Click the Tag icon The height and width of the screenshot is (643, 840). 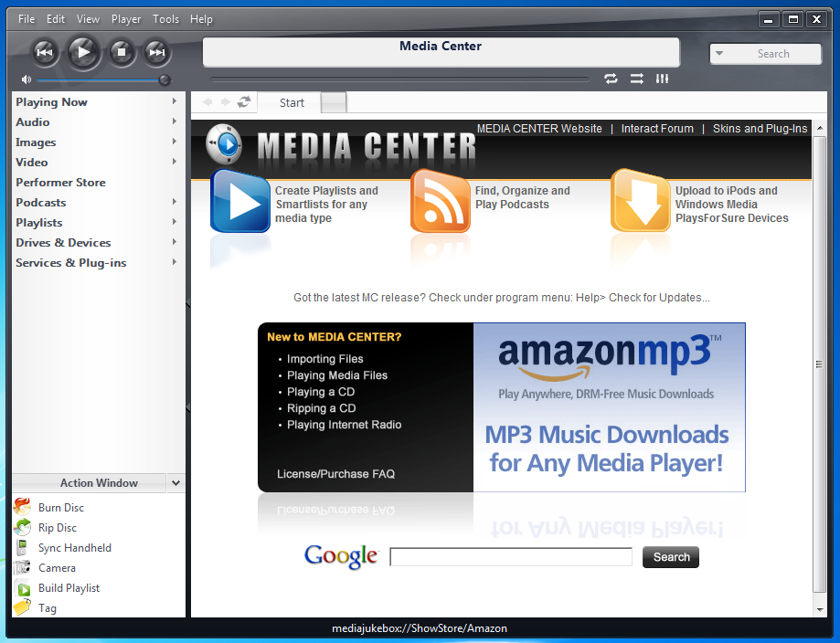pos(23,607)
